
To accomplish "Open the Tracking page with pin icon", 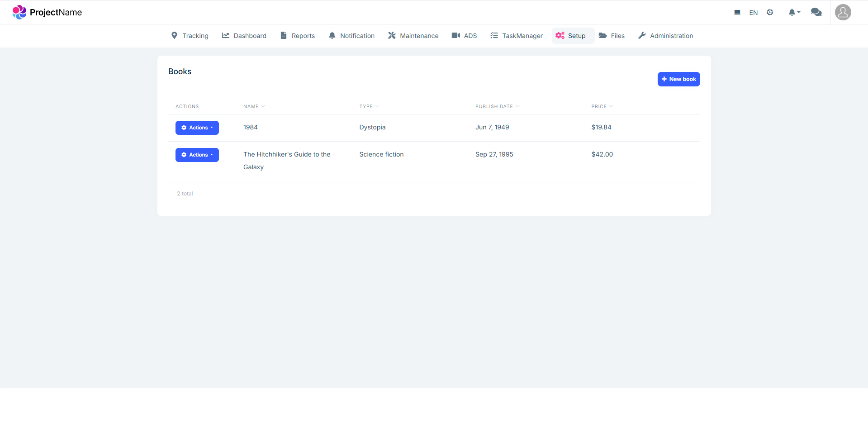I will click(190, 36).
